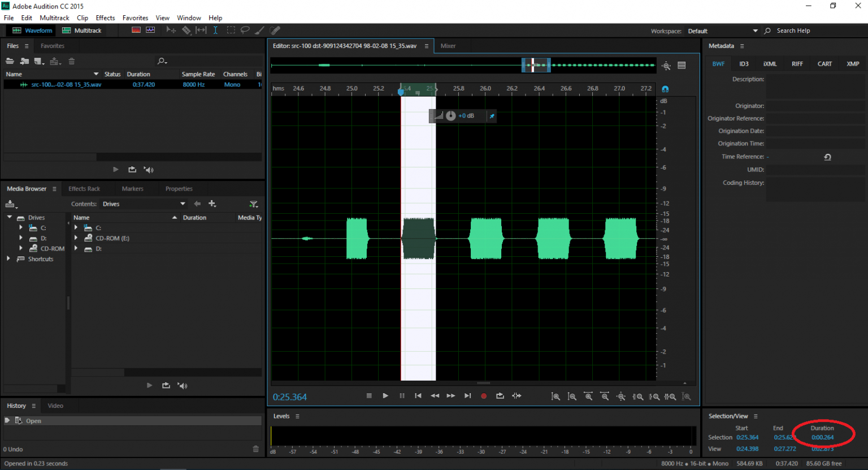
Task: Click the HUD volume gain knob
Action: [450, 116]
